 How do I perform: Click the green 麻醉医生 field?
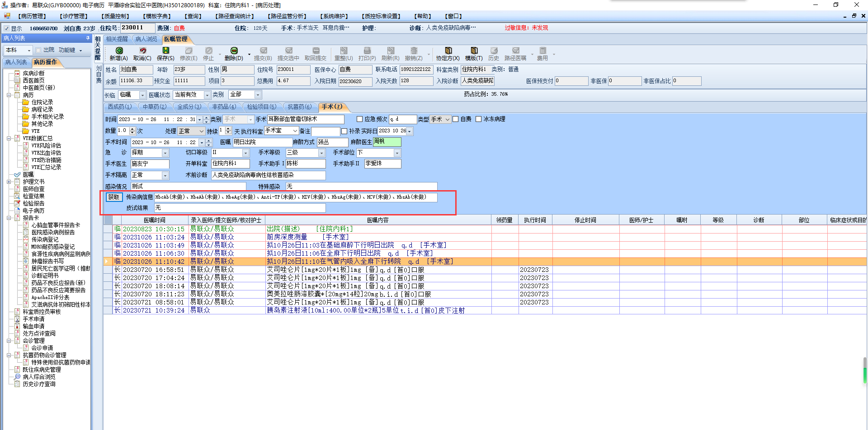point(387,142)
